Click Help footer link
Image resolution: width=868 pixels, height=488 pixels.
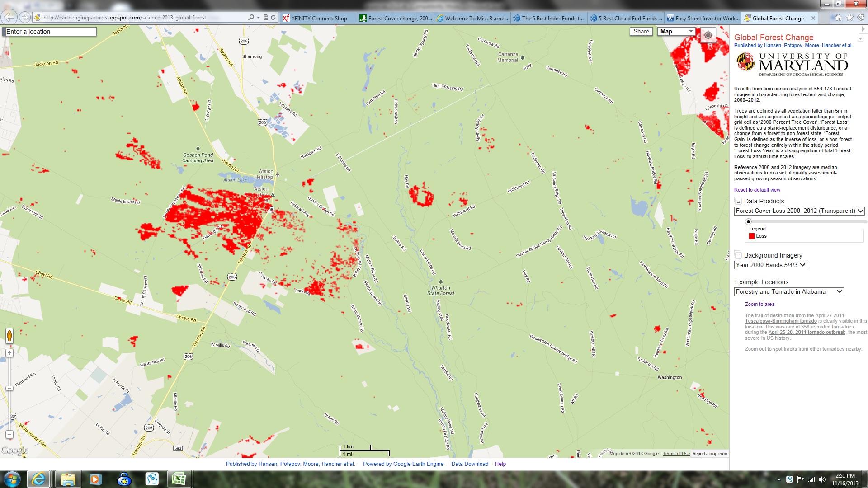click(500, 464)
